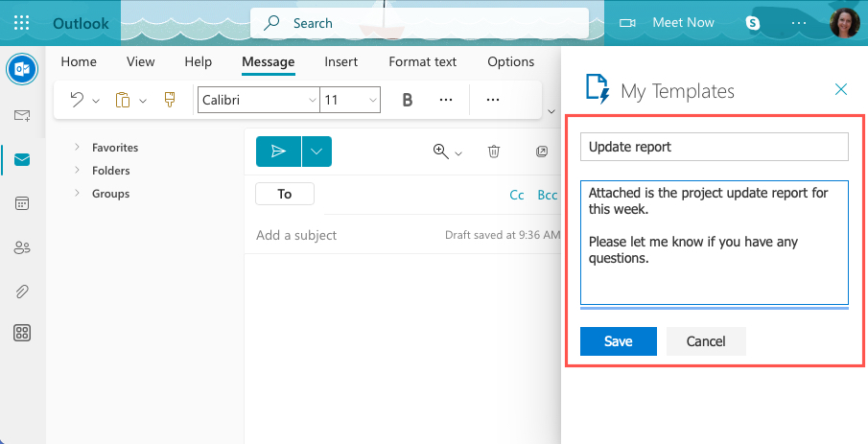Switch to the Format text tab

click(x=422, y=61)
